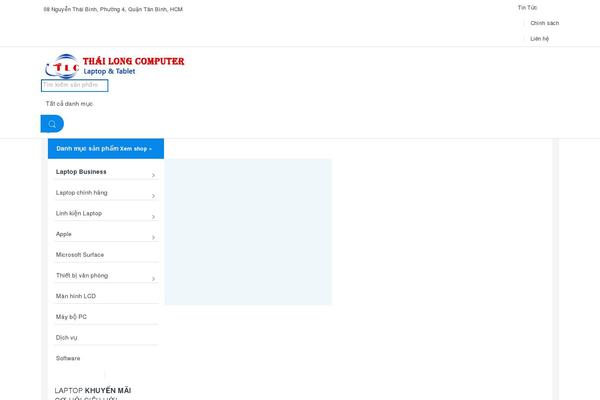This screenshot has width=600, height=400.
Task: Select Laptop Business category
Action: pyautogui.click(x=81, y=172)
